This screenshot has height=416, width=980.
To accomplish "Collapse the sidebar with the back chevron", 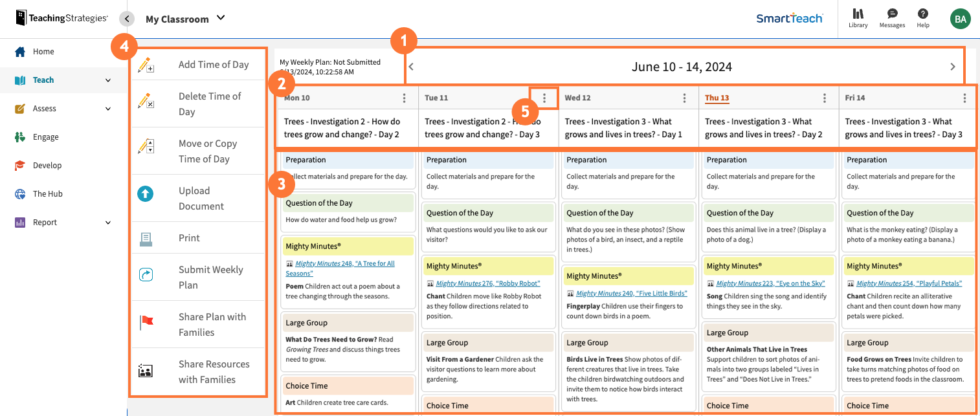I will pos(127,18).
